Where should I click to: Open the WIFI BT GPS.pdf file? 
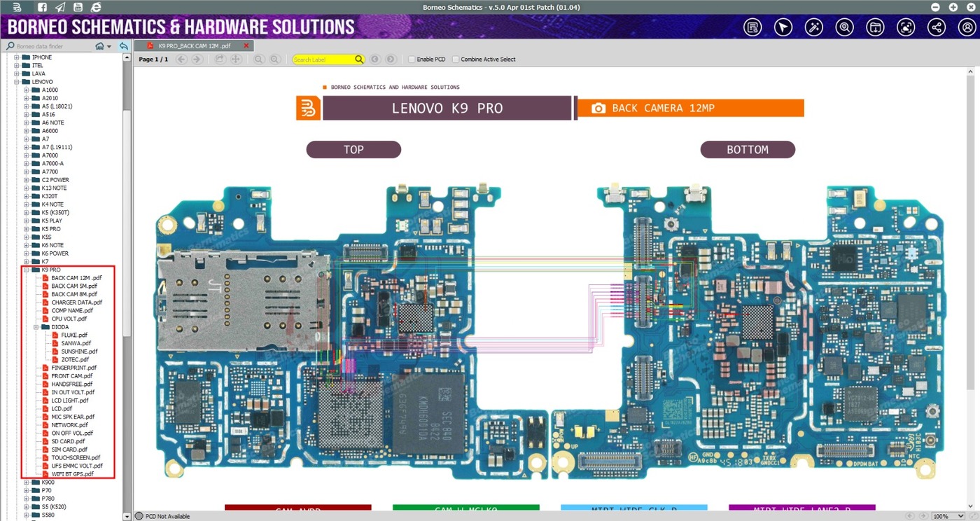(72, 474)
